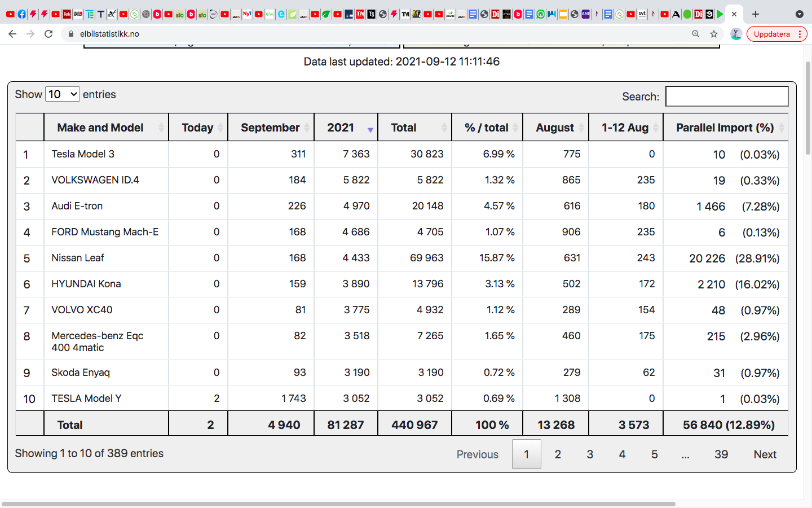This screenshot has height=508, width=812.
Task: Open the Chrome profile avatar
Action: [736, 34]
